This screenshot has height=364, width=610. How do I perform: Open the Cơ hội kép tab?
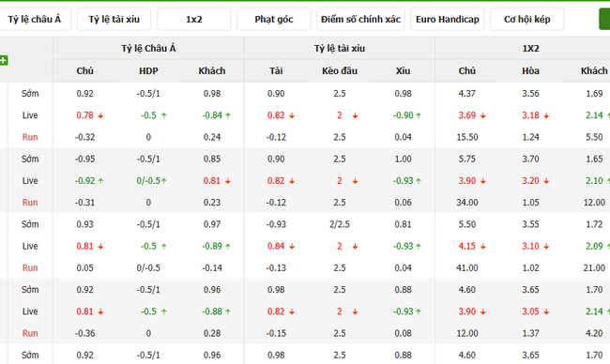527,19
